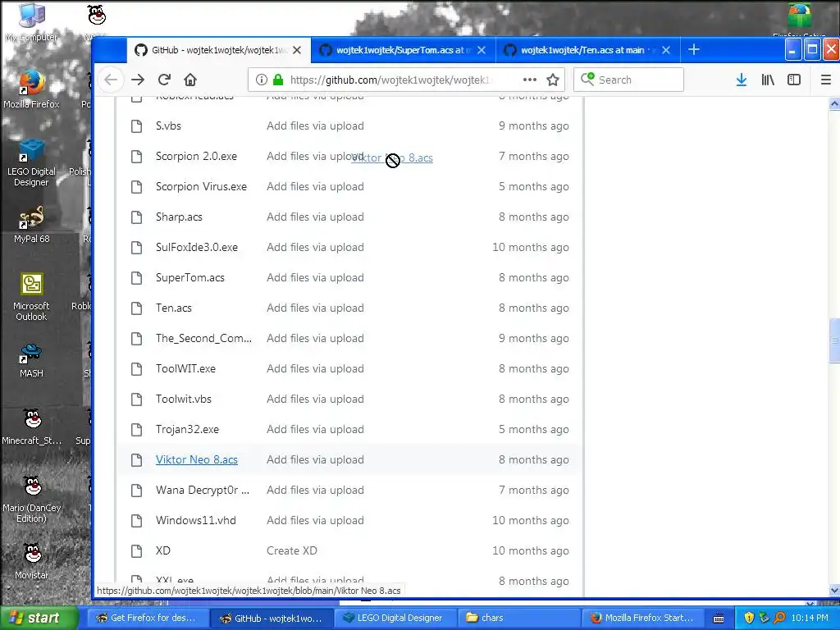Open Scorpion Virus.exe file entry
This screenshot has height=630, width=840.
[202, 186]
